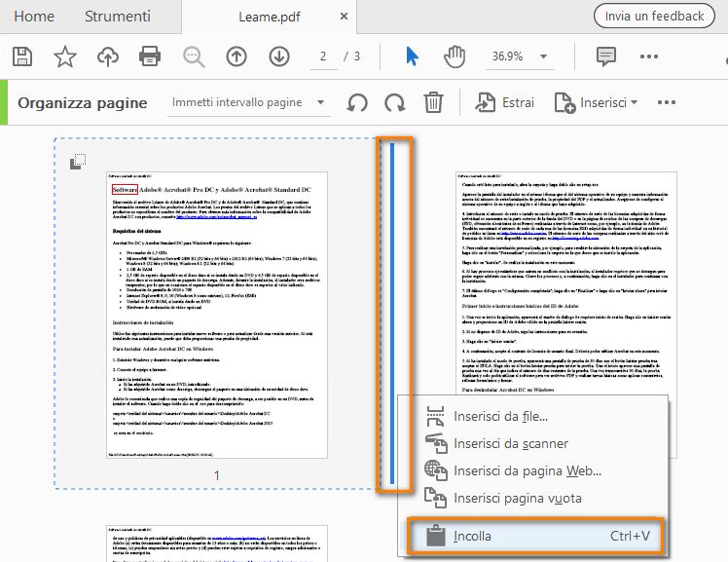Screen dimensions: 728x562
Task: Click the zoom level field 36.9%
Action: (507, 56)
